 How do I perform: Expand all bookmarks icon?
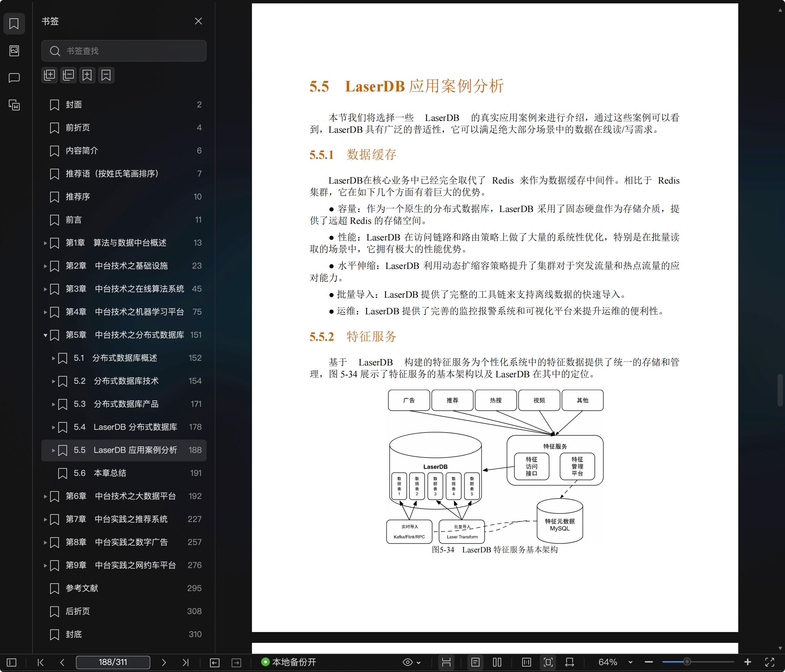click(x=49, y=75)
